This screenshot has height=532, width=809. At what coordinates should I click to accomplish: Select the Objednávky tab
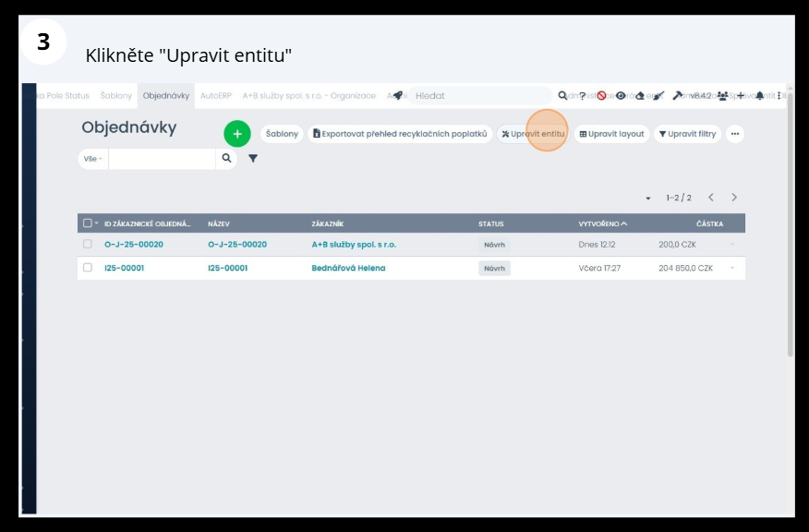(x=166, y=95)
